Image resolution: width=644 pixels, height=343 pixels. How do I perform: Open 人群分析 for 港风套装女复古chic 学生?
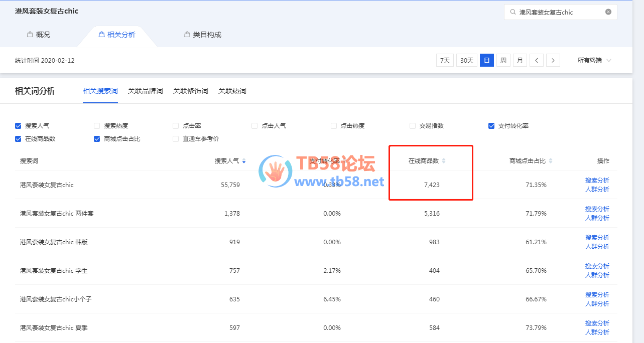[597, 275]
